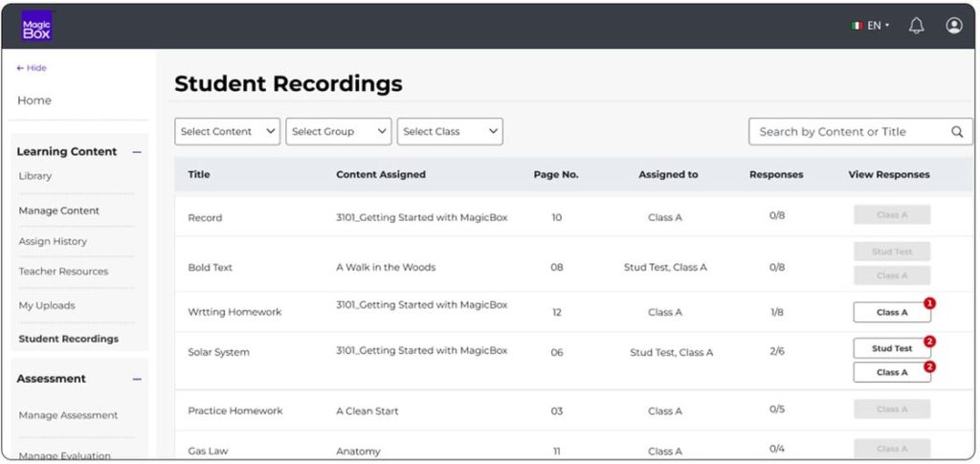Screen dimensions: 980x464
Task: Open the notifications bell
Action: pos(916,26)
